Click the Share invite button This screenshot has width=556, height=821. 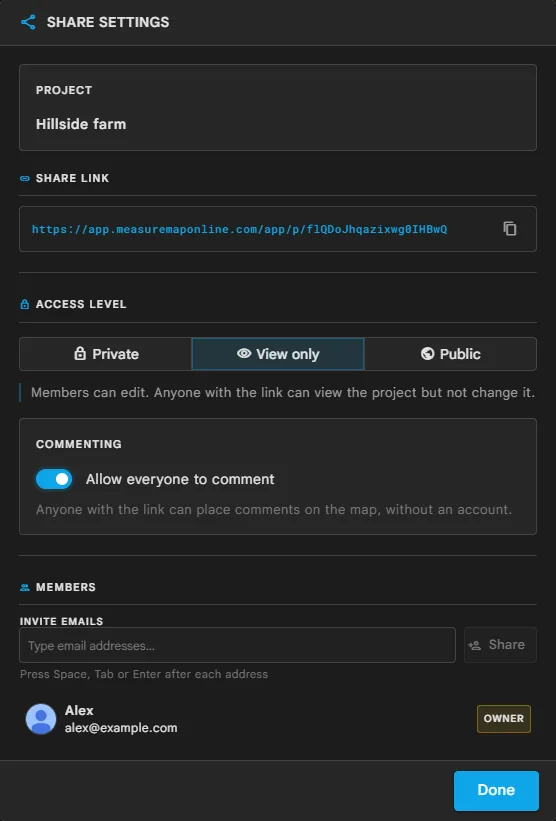pyautogui.click(x=500, y=645)
